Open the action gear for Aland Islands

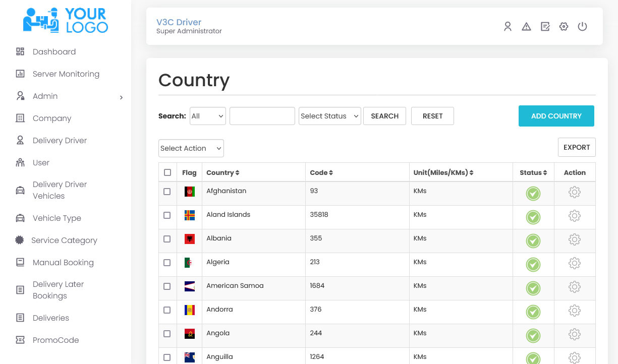pyautogui.click(x=575, y=216)
